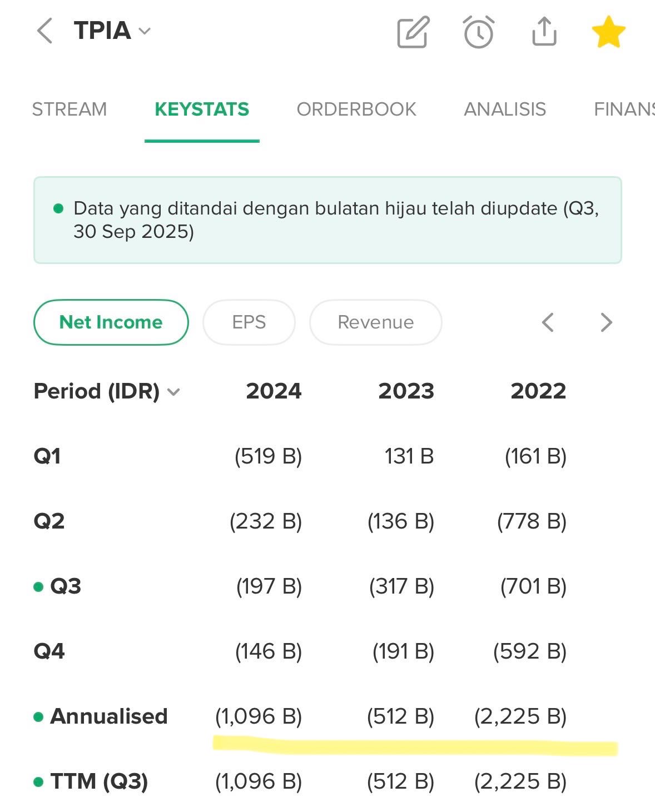Tap the Annualised 2024 value

click(x=259, y=716)
